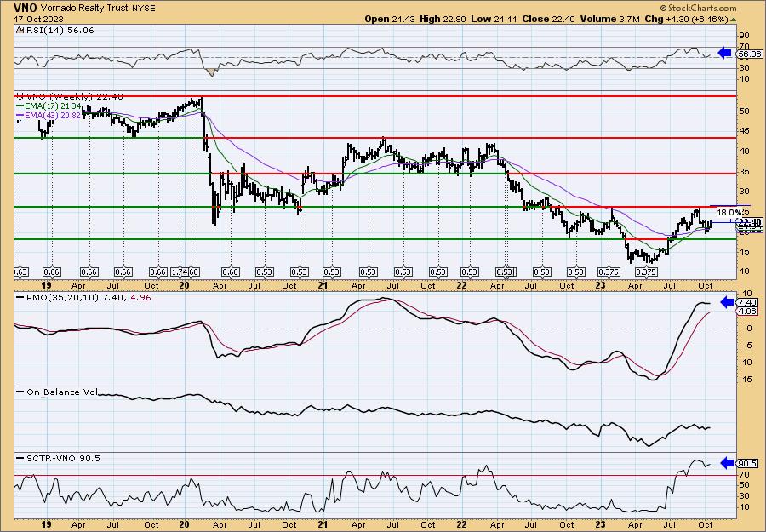Click the -15 label on the PMO axis

click(745, 379)
